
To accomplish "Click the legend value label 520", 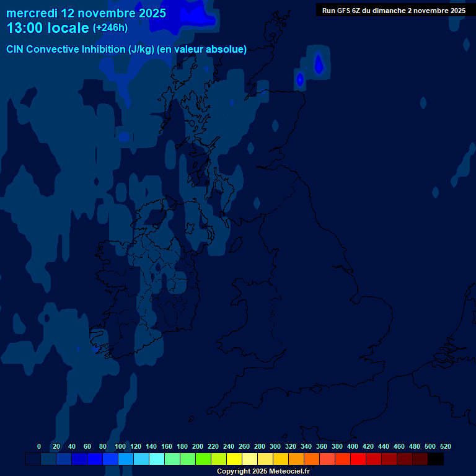I will (x=445, y=446).
